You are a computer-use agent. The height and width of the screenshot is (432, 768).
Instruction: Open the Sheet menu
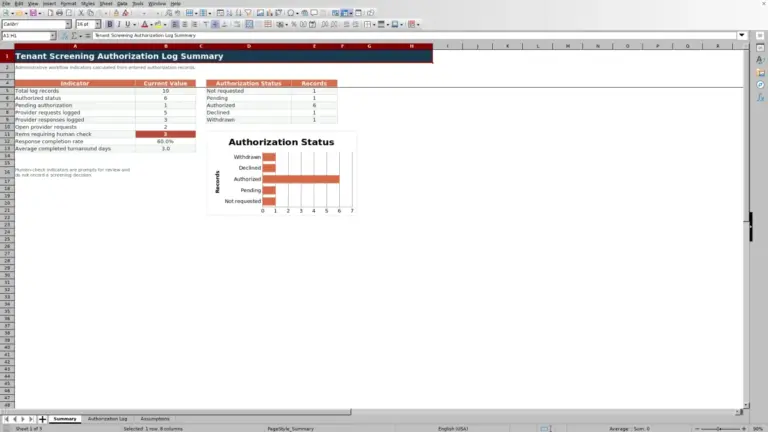click(106, 3)
